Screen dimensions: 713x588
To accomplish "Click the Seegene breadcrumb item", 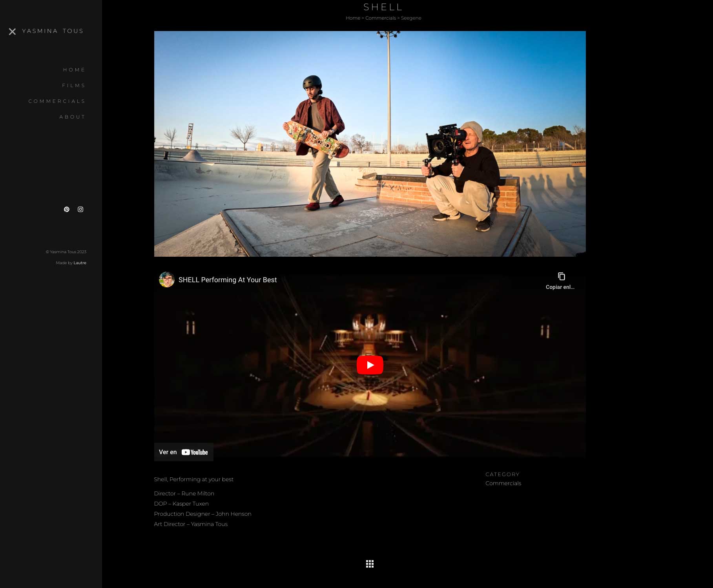I will [x=411, y=18].
